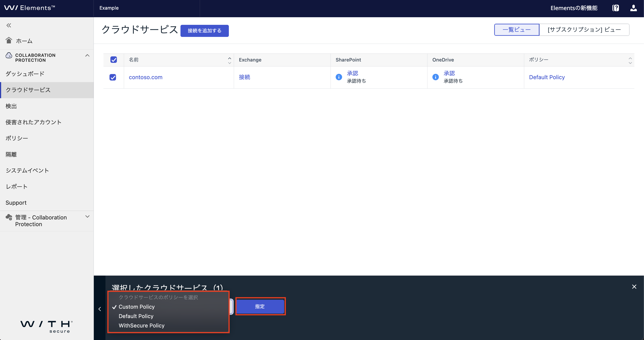644x340 pixels.
Task: Open 検出 in sidebar
Action: (x=47, y=106)
